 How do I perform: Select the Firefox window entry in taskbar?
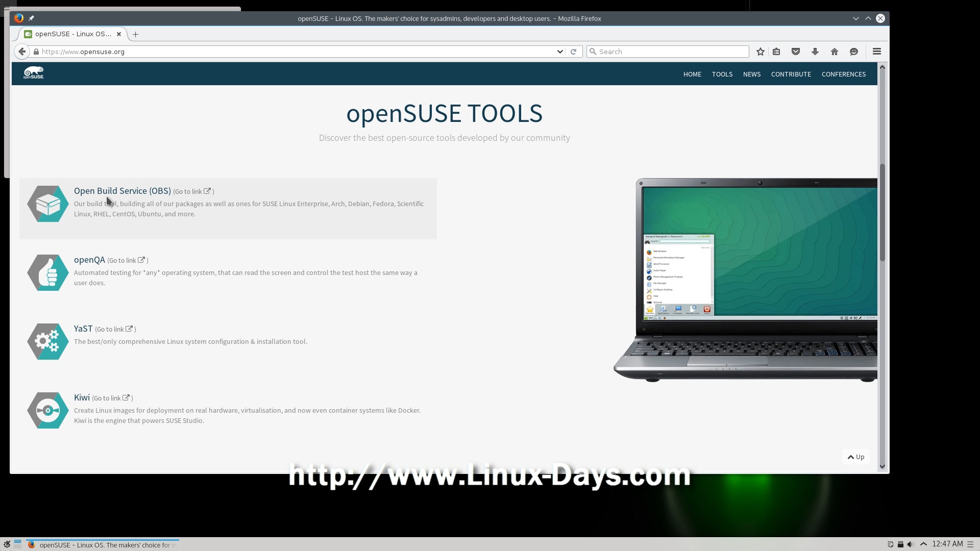tap(102, 545)
